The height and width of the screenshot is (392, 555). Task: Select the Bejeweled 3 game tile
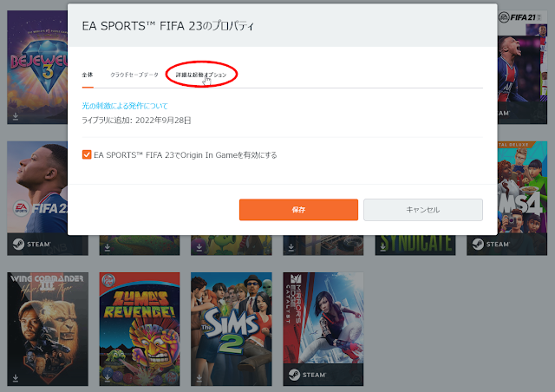point(37,68)
